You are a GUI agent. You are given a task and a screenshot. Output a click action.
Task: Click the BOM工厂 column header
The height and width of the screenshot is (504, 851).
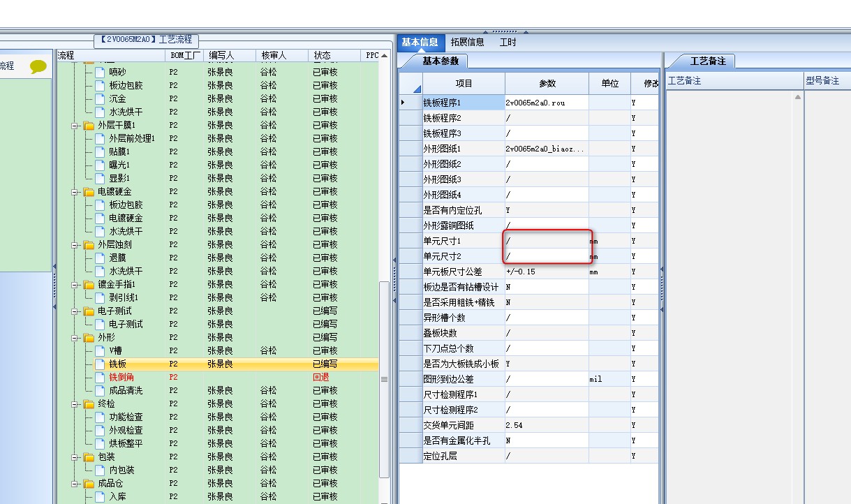[185, 55]
